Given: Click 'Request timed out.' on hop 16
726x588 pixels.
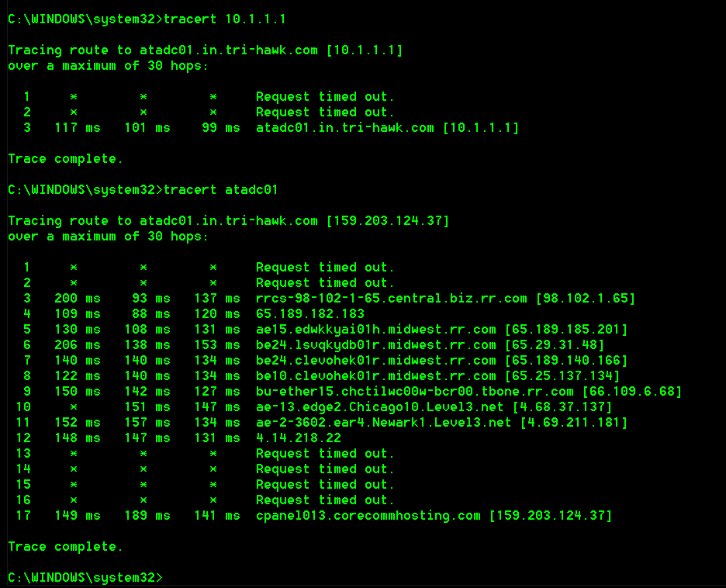Looking at the screenshot, I should click(x=326, y=500).
